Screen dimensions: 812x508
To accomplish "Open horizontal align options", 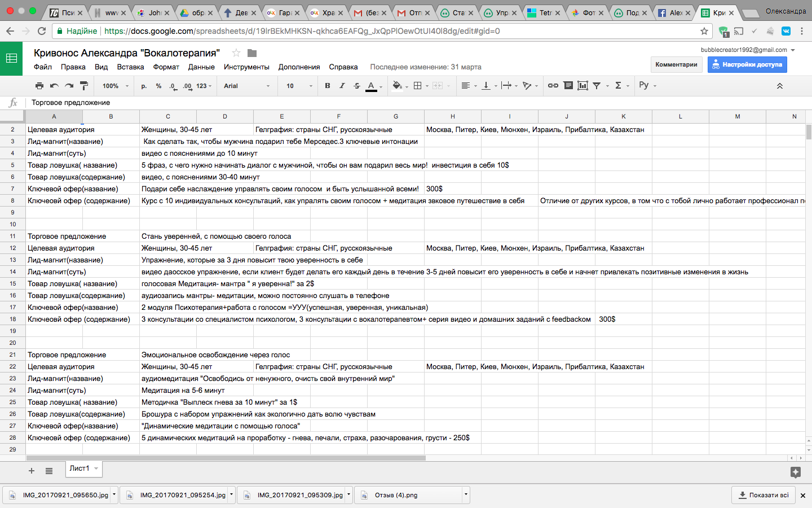I will click(469, 86).
